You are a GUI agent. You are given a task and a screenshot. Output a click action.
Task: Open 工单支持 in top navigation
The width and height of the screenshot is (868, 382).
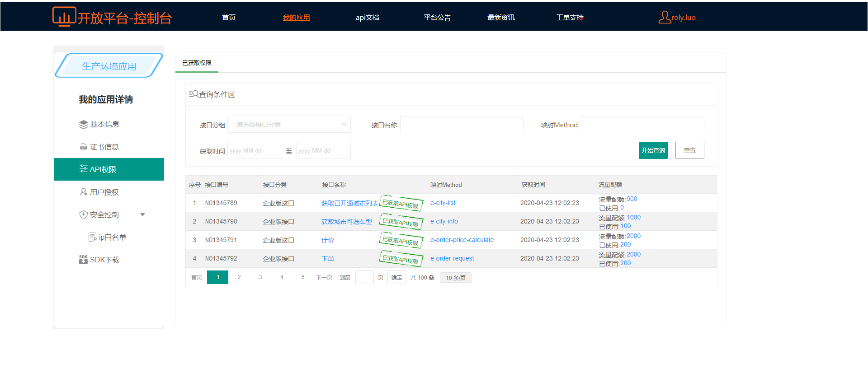pyautogui.click(x=570, y=18)
